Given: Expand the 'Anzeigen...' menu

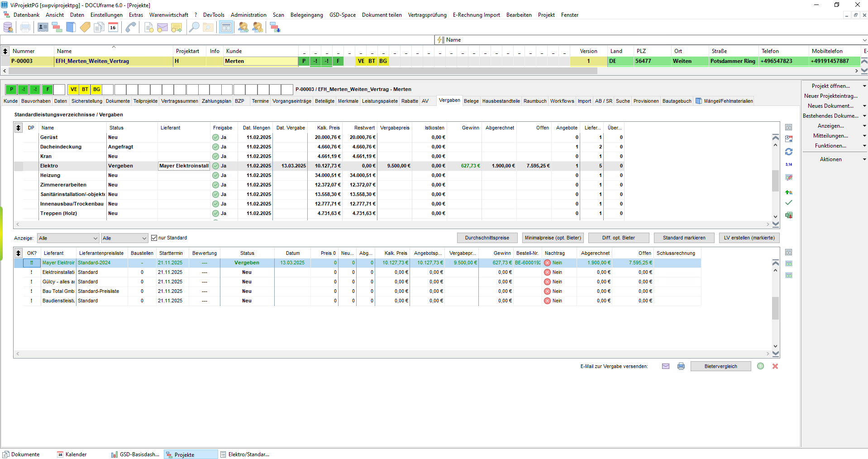Looking at the screenshot, I should (x=864, y=126).
